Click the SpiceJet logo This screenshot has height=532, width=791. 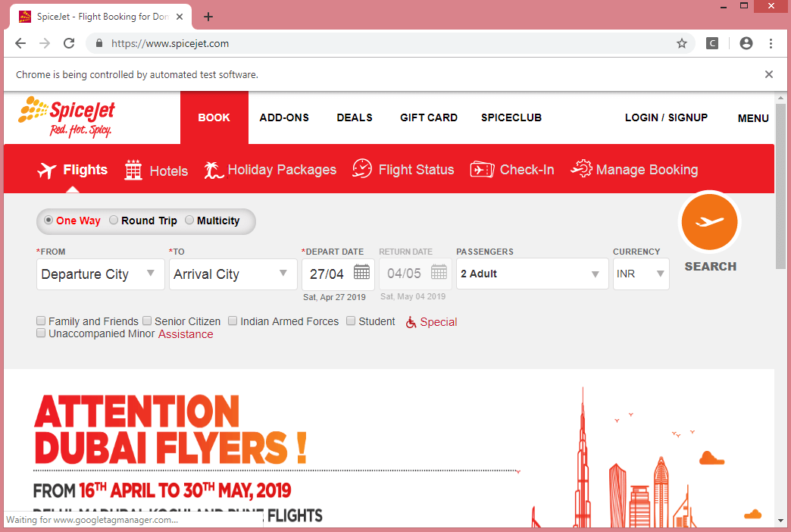coord(67,117)
